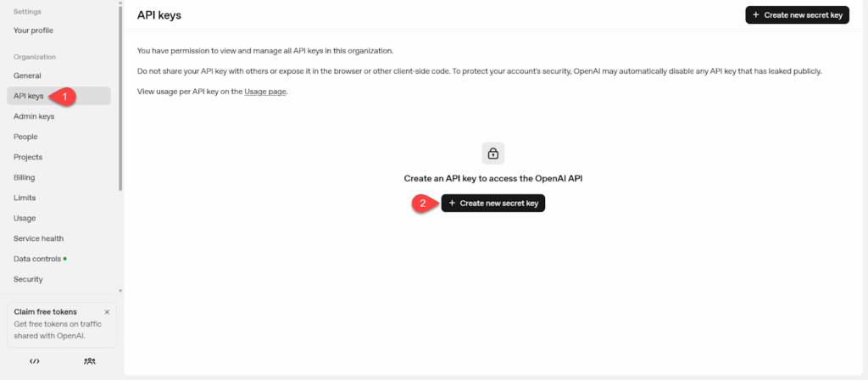Screen dimensions: 868x380
Task: Check the Service health page
Action: pyautogui.click(x=38, y=238)
